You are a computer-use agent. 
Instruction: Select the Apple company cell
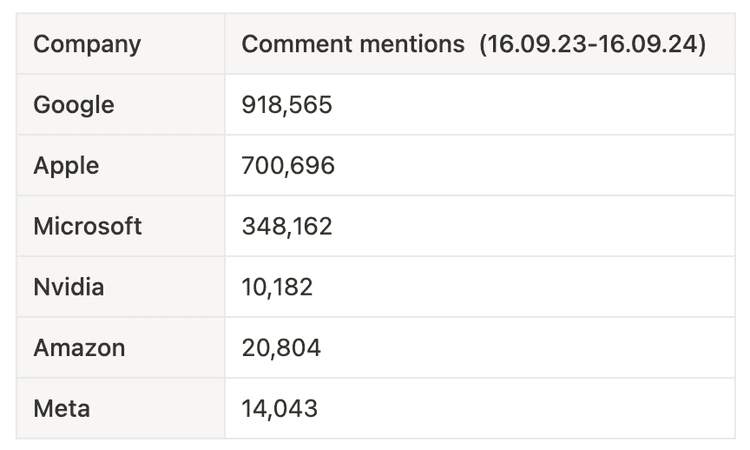coord(66,165)
